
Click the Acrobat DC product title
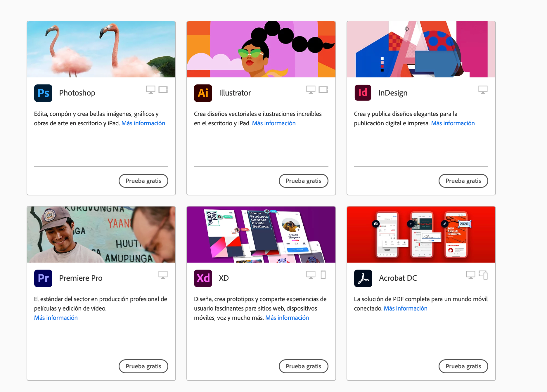click(398, 278)
